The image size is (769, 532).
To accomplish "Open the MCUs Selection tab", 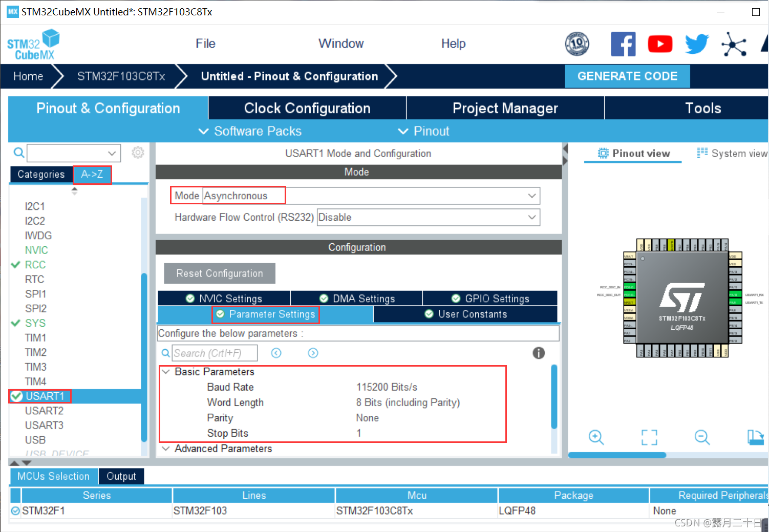I will (x=53, y=476).
